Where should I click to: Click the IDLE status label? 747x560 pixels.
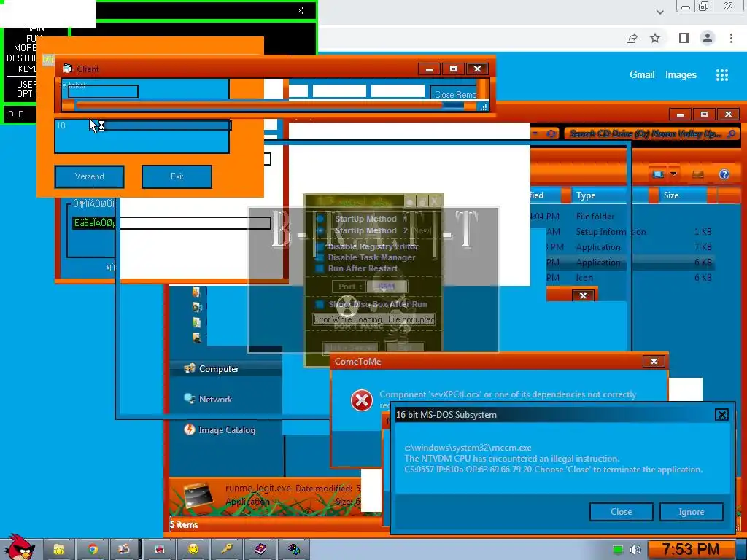(x=15, y=114)
